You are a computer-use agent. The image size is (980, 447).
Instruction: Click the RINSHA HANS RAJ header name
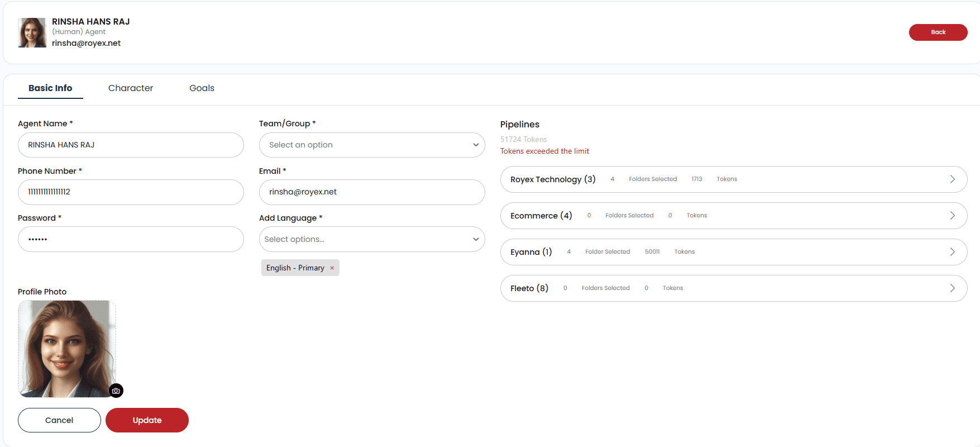pyautogui.click(x=90, y=22)
